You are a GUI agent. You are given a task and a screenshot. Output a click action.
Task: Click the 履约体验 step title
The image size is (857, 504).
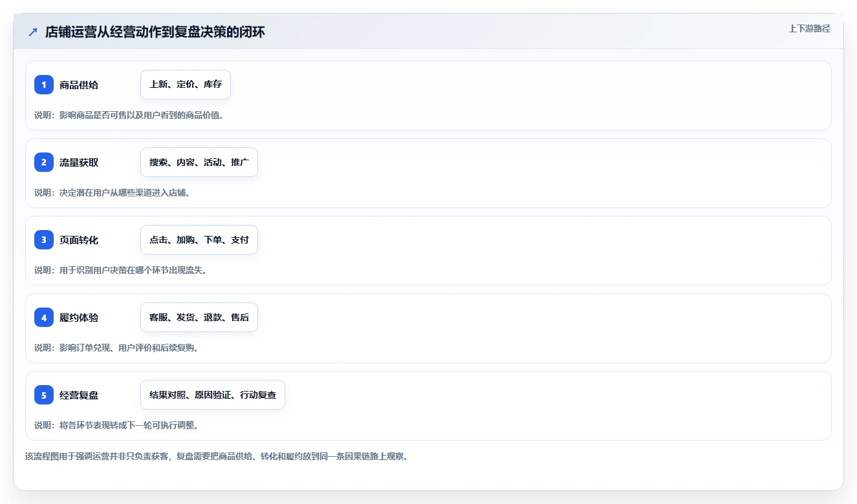(x=79, y=317)
